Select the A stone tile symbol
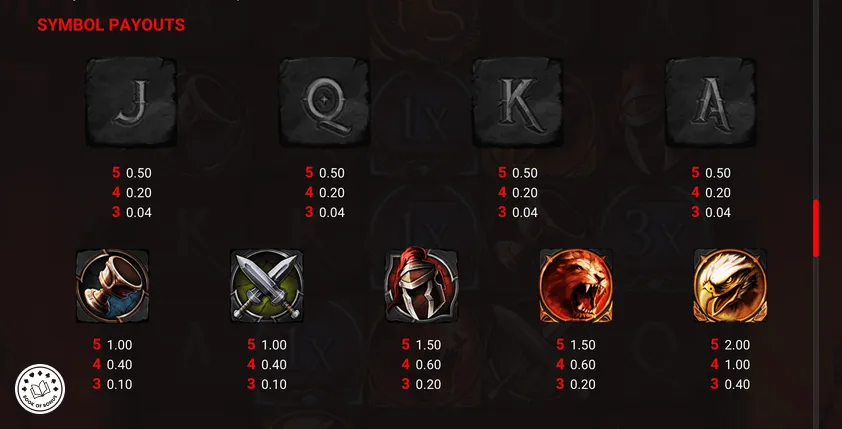 (711, 101)
